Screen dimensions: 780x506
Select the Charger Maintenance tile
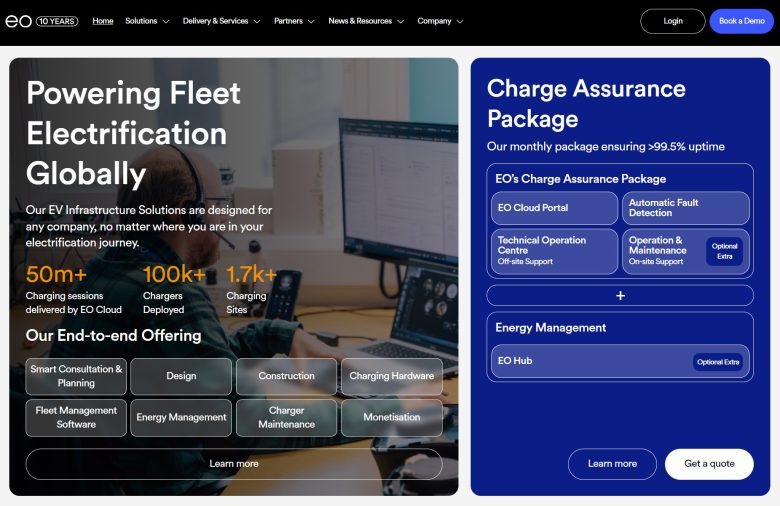[x=287, y=417]
